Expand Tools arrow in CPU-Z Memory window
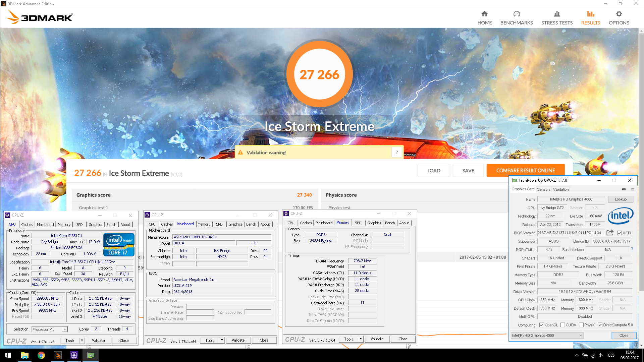Screen dimensions: 644x362 point(361,339)
